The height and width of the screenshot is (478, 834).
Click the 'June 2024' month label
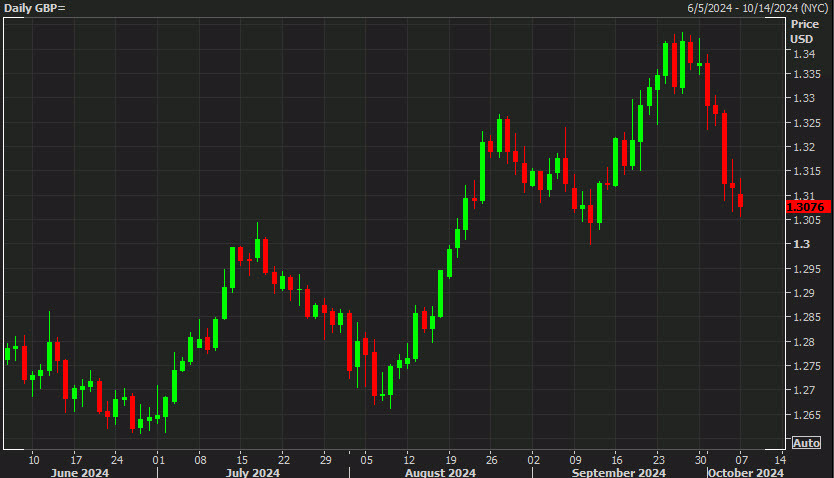tap(80, 472)
